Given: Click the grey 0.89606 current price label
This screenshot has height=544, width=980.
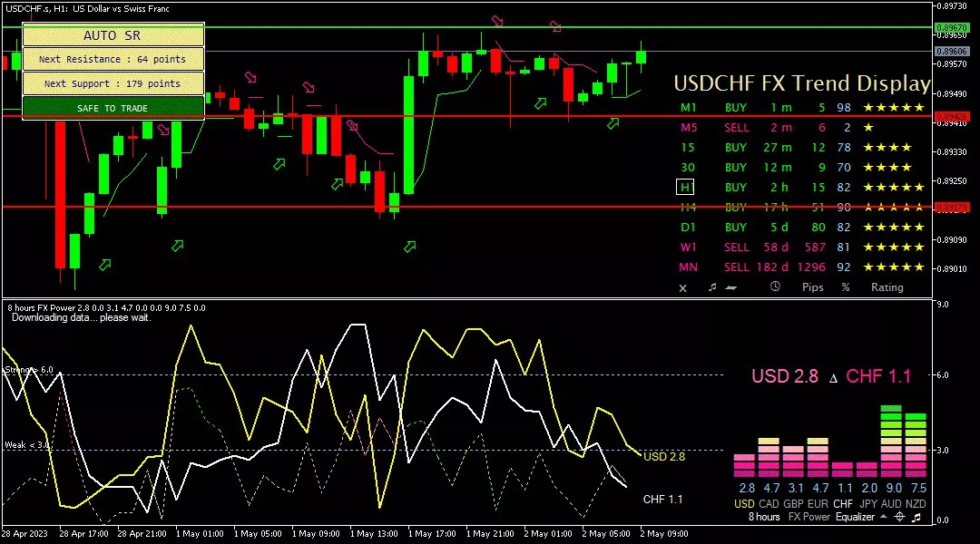Looking at the screenshot, I should point(952,51).
